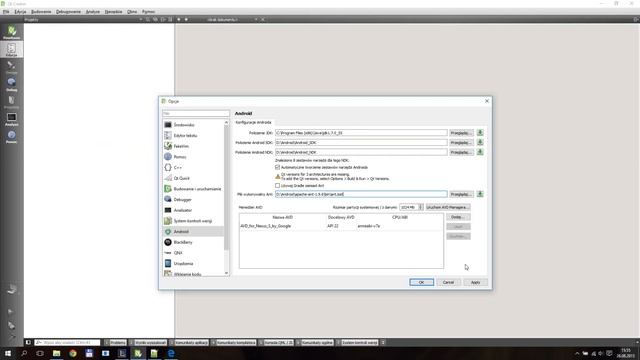
Task: Browse for the JDK location
Action: point(461,133)
